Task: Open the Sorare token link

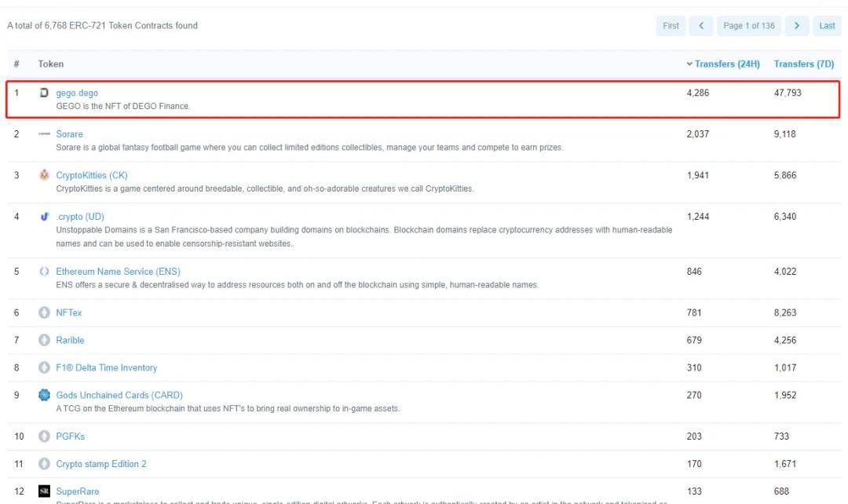Action: 69,134
